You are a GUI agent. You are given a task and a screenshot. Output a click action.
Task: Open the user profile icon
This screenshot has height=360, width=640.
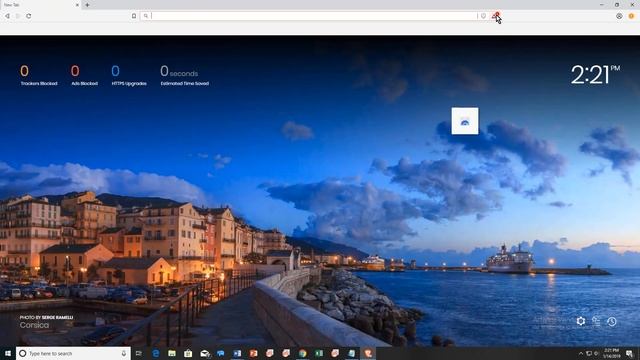point(619,16)
